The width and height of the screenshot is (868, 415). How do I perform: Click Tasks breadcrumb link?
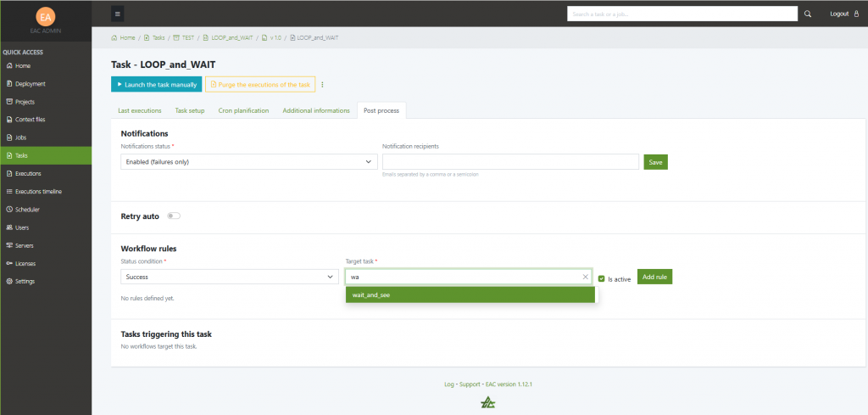click(x=154, y=37)
